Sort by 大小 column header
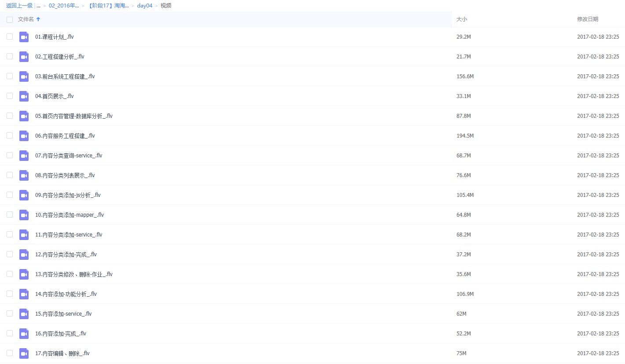 click(x=462, y=19)
